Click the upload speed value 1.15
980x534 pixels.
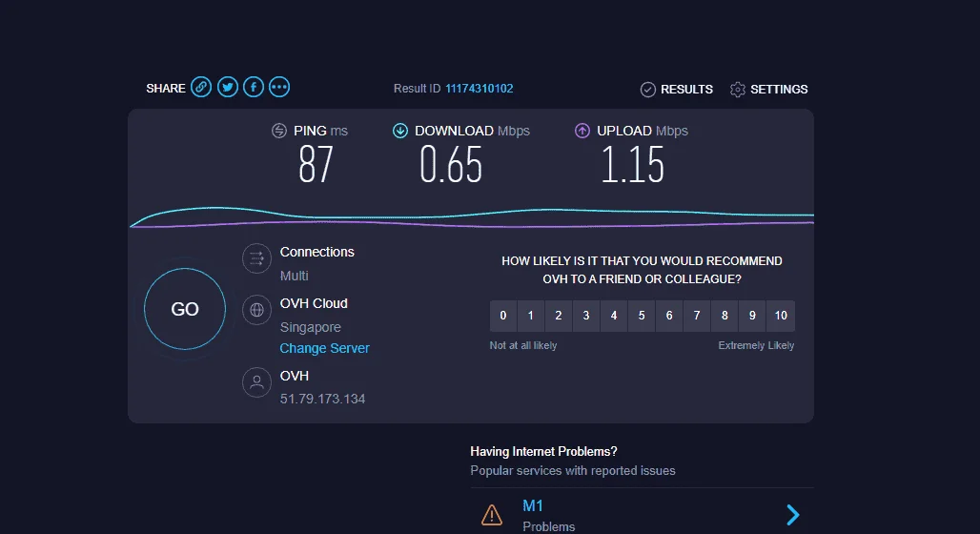pos(632,165)
